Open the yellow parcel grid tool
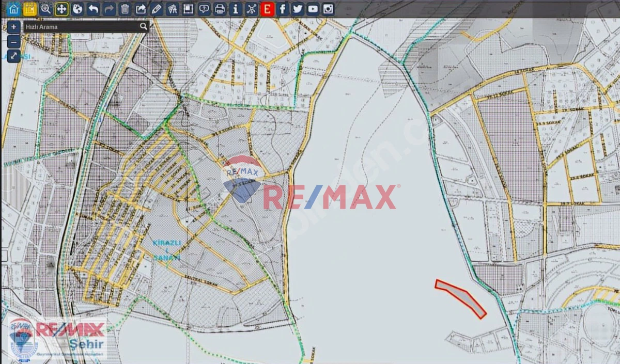Image resolution: width=620 pixels, height=364 pixels. coord(30,9)
